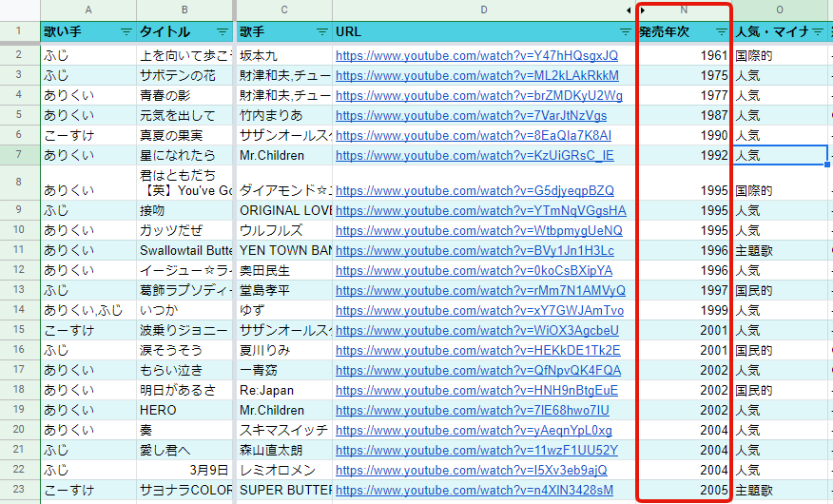This screenshot has height=504, width=833.
Task: Select the 1961 release year cell
Action: click(684, 56)
